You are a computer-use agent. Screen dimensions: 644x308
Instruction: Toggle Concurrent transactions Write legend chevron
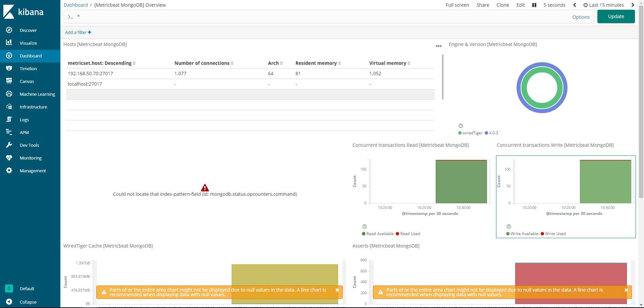pos(509,226)
